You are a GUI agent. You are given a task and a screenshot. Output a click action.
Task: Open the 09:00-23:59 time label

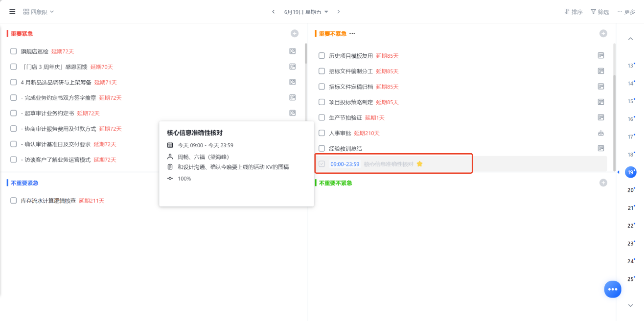(345, 164)
